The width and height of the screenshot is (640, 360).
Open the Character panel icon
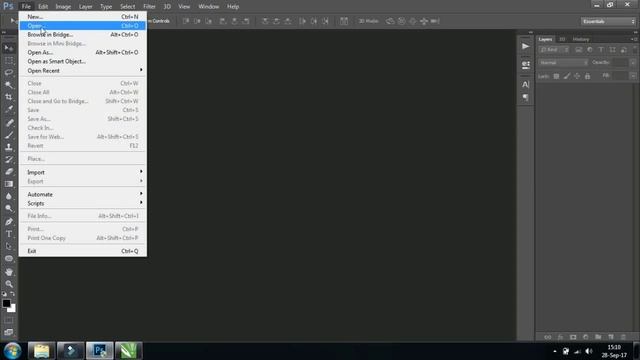(525, 84)
